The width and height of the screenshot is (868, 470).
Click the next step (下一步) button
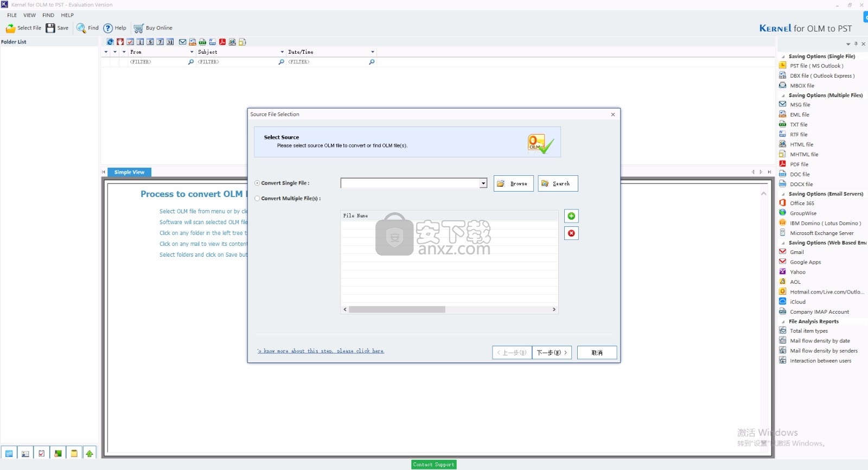click(x=552, y=353)
